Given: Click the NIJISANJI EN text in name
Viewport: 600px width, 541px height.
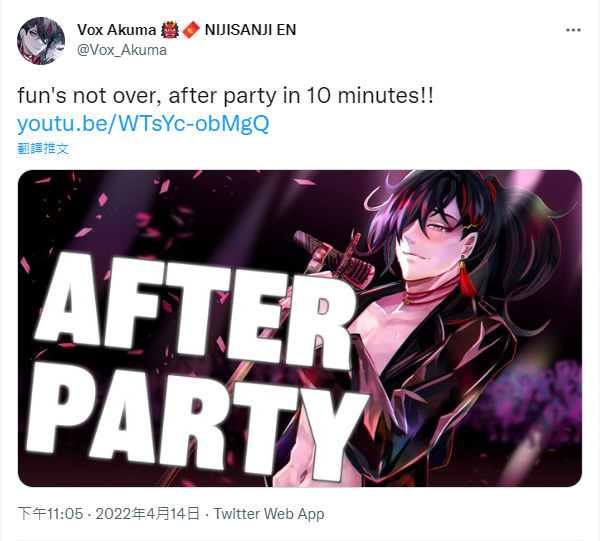Looking at the screenshot, I should tap(251, 30).
